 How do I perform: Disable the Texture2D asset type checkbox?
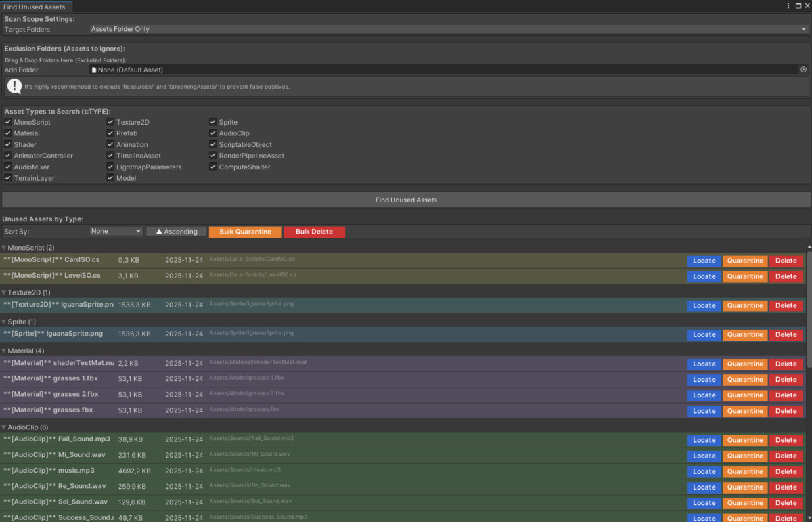(x=110, y=122)
